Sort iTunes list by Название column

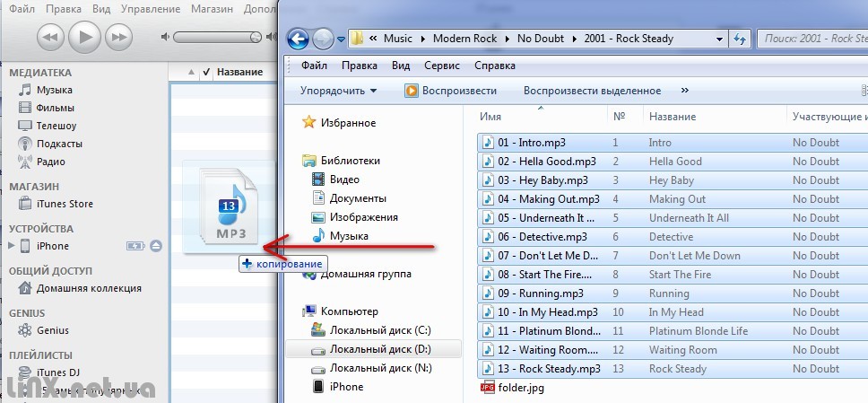click(x=239, y=72)
